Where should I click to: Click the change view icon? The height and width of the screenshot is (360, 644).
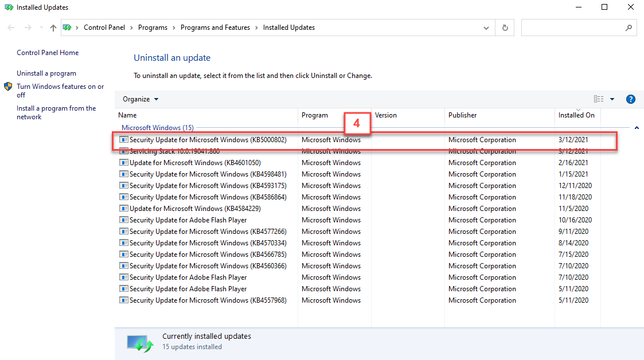599,99
